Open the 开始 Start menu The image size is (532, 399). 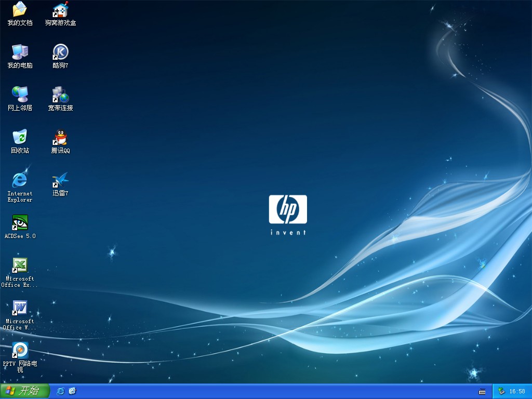pos(24,391)
